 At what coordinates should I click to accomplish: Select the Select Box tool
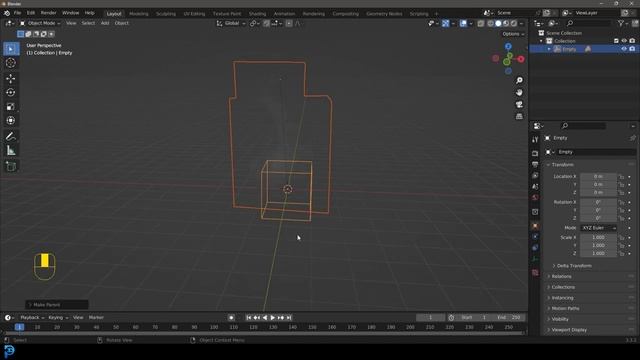11,49
